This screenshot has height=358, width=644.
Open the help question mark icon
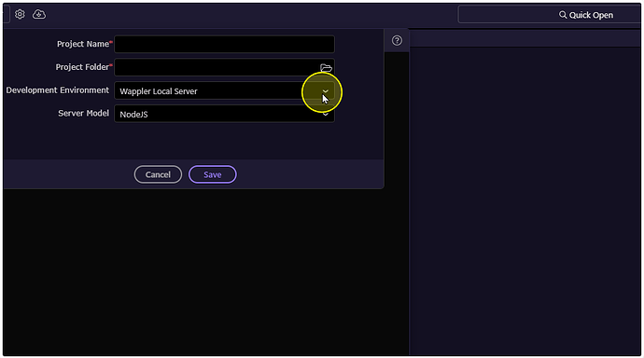(397, 40)
